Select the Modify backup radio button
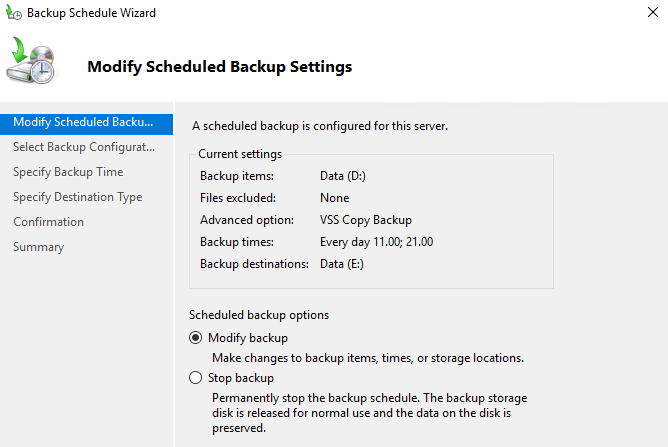Screen dimensions: 668x447 coord(195,338)
